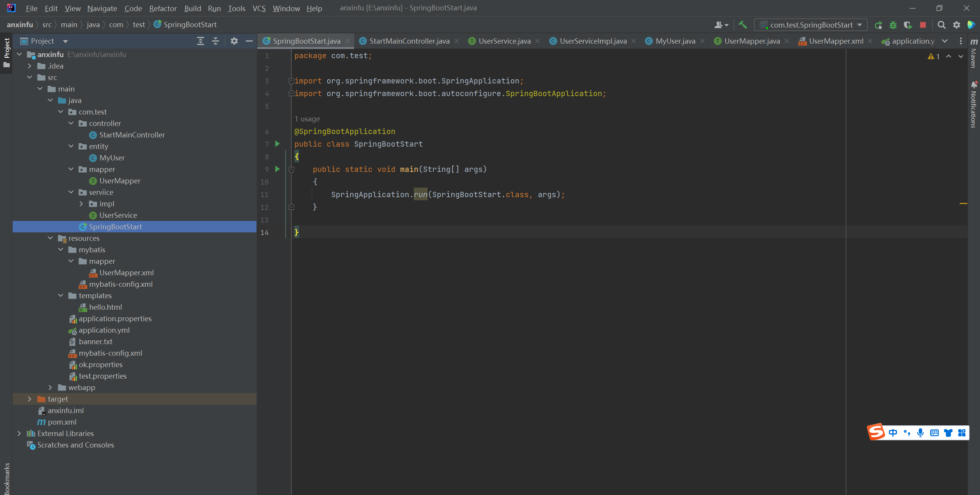This screenshot has height=495, width=980.
Task: Click Collapse All icon in Project panel
Action: 216,41
